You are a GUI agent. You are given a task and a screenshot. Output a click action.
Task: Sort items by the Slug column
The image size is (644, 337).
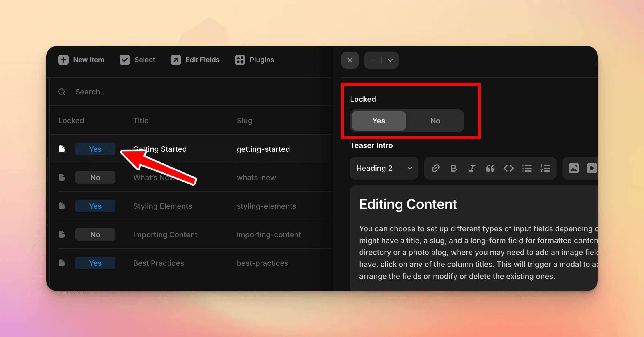pyautogui.click(x=244, y=120)
